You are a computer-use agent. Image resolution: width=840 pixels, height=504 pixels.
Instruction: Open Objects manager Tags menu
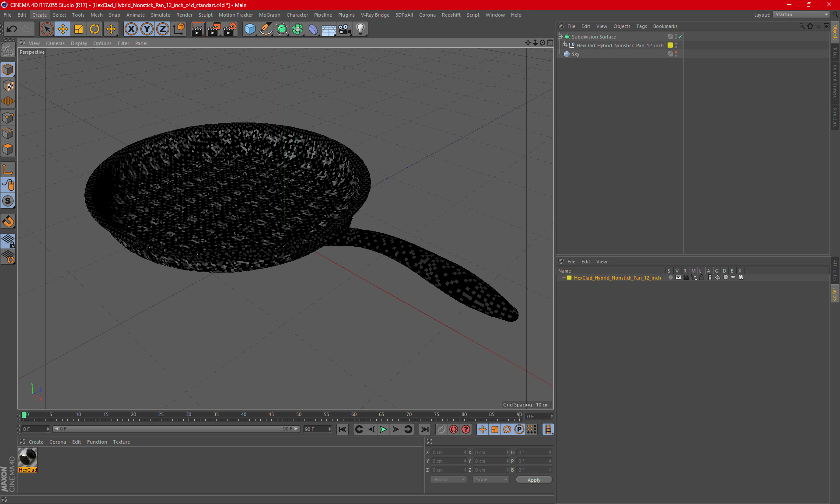point(641,26)
